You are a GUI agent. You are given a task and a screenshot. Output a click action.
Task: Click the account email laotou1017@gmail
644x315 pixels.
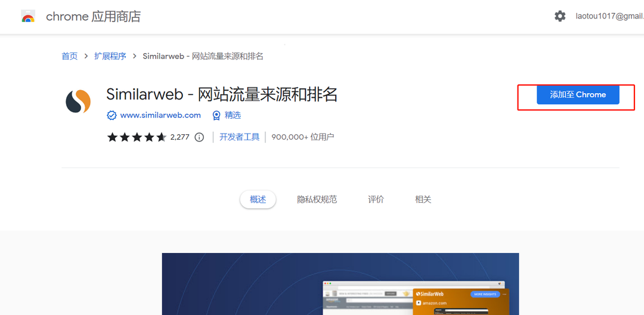608,16
